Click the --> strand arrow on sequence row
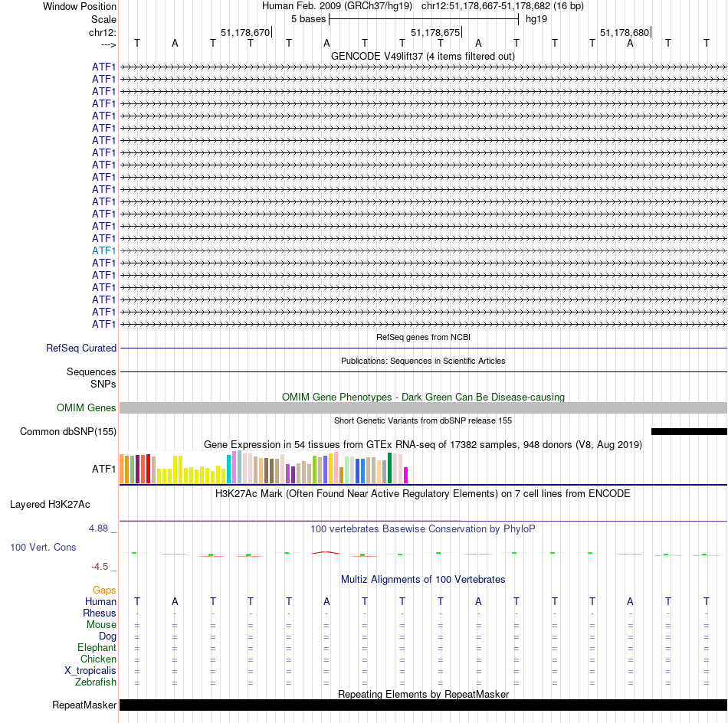 coord(108,44)
